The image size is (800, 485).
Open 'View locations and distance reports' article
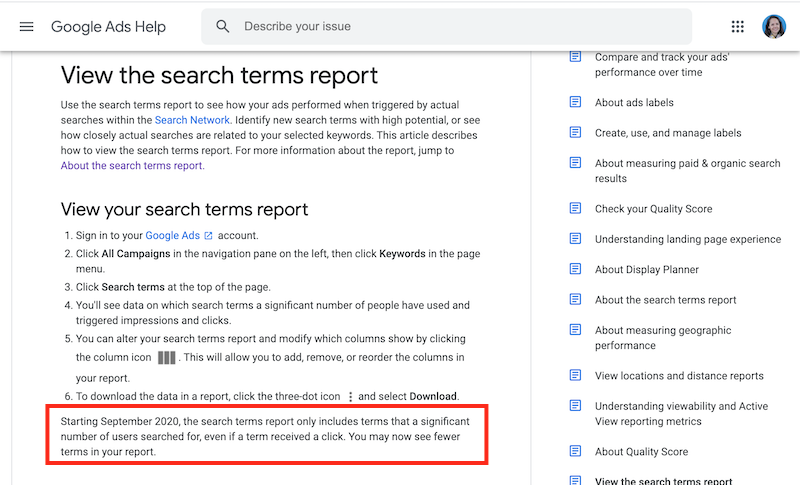pos(679,376)
